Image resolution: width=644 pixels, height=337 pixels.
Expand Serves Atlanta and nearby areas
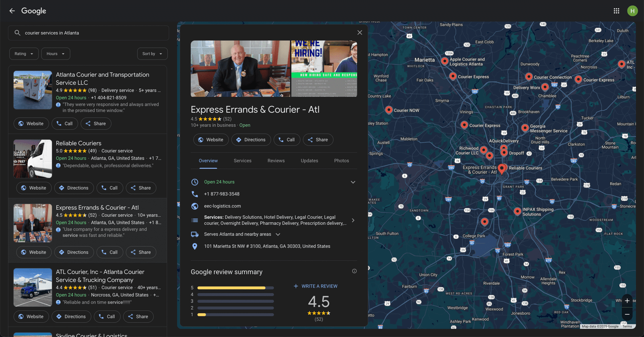tap(278, 234)
